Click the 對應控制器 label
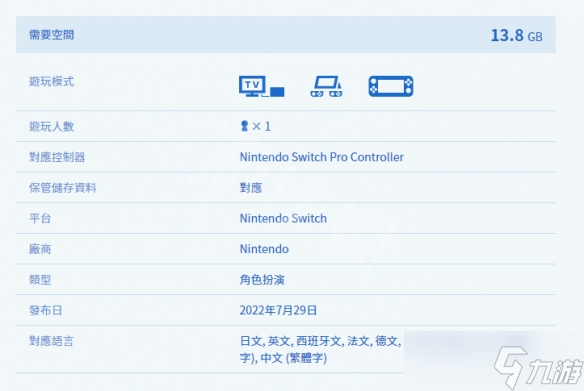 coord(57,157)
